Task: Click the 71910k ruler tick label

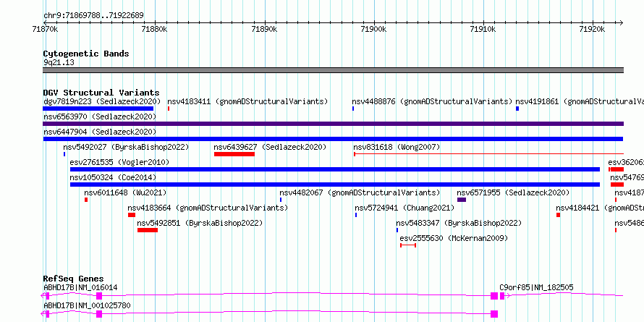Action: point(483,29)
